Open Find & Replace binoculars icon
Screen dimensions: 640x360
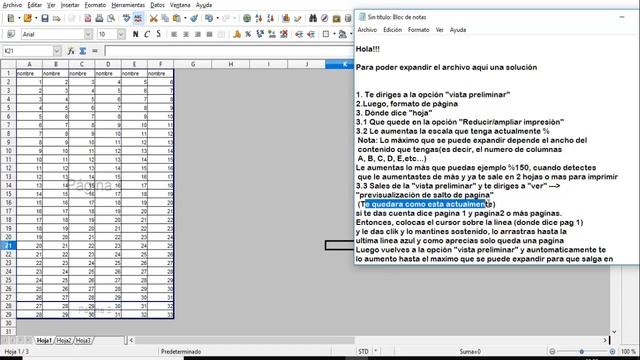pyautogui.click(x=313, y=18)
